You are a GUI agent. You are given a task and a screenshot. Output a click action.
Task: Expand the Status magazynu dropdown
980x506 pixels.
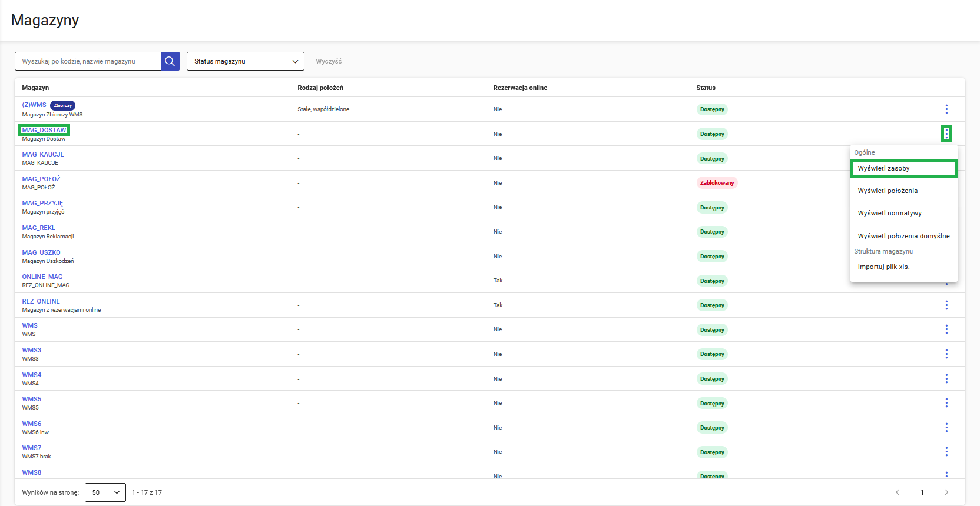[x=245, y=61]
